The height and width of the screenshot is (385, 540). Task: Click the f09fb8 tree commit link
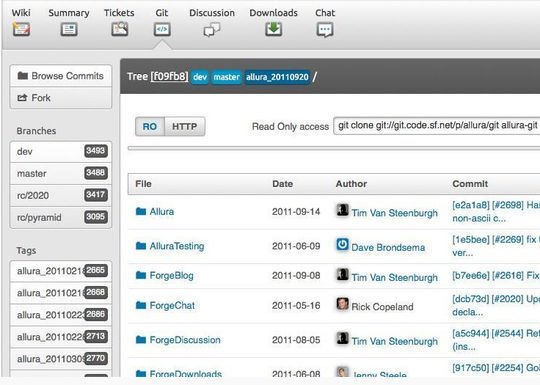point(169,76)
